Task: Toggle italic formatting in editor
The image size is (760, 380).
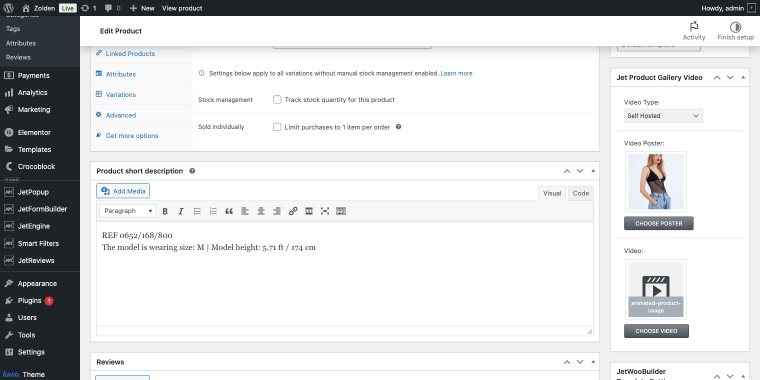Action: [x=181, y=211]
